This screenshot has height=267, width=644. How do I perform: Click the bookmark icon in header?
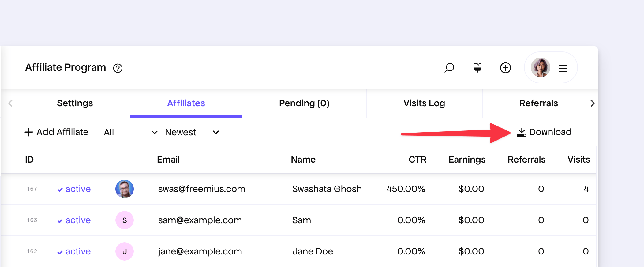pos(477,67)
